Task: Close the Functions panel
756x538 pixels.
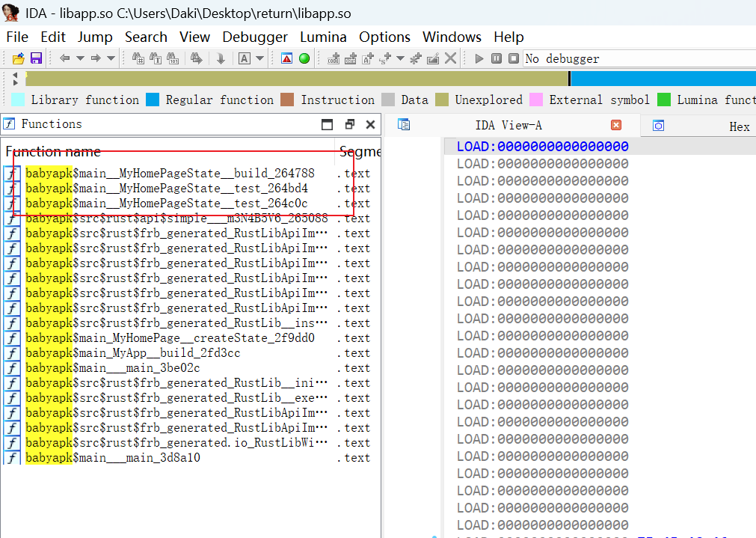Action: pos(370,124)
